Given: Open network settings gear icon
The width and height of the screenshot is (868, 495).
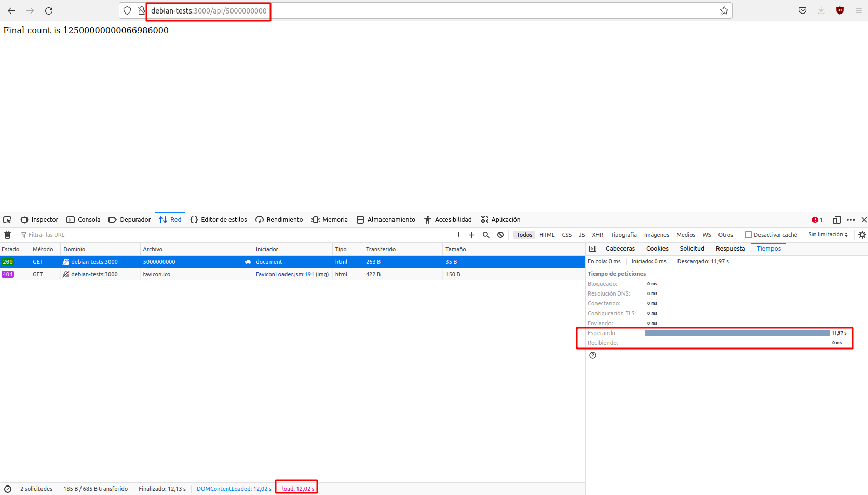Looking at the screenshot, I should (862, 235).
